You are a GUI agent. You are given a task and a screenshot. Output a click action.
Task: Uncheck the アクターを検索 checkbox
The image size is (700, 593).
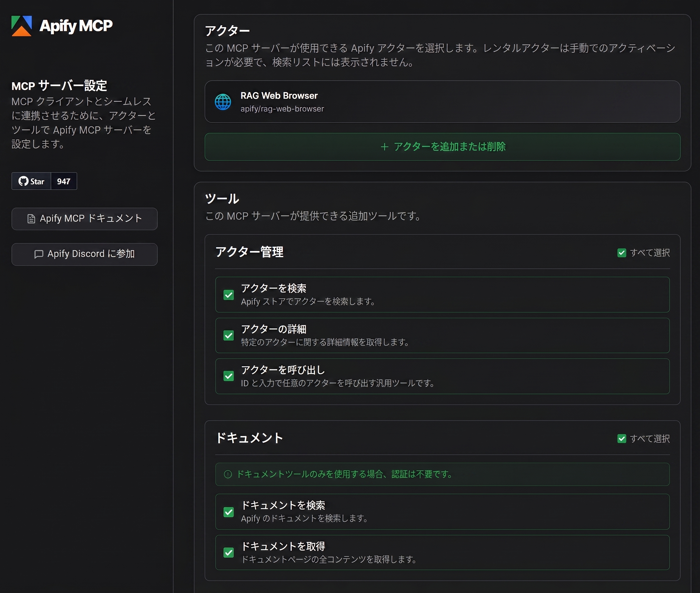point(229,295)
